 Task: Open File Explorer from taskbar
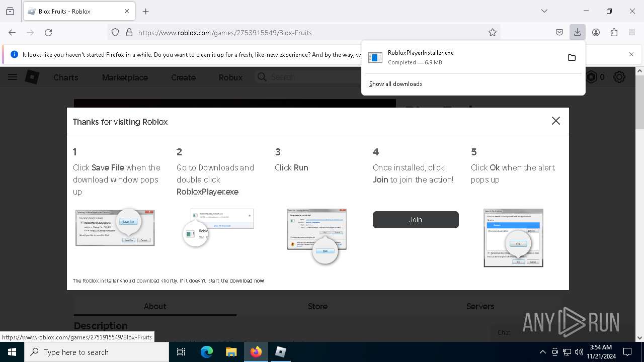231,352
